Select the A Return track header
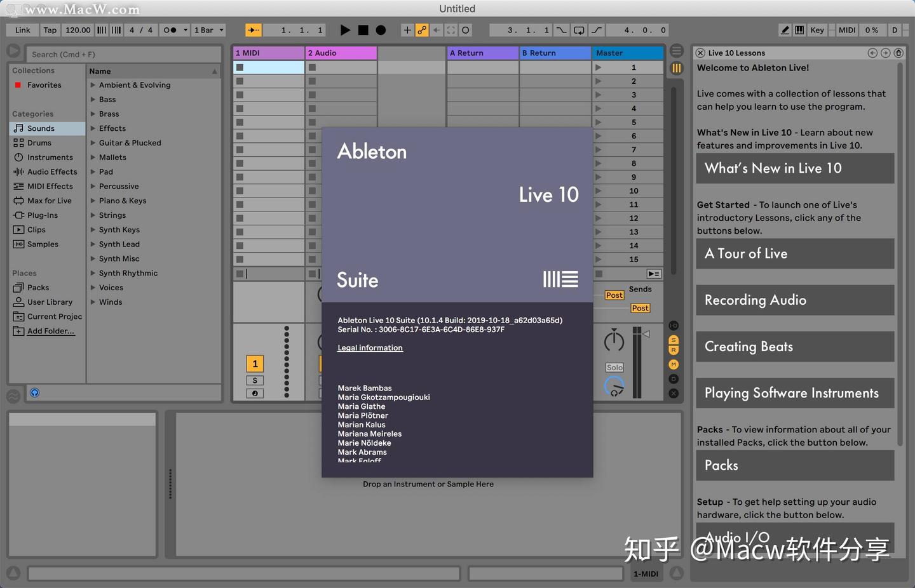The image size is (915, 588). [483, 53]
